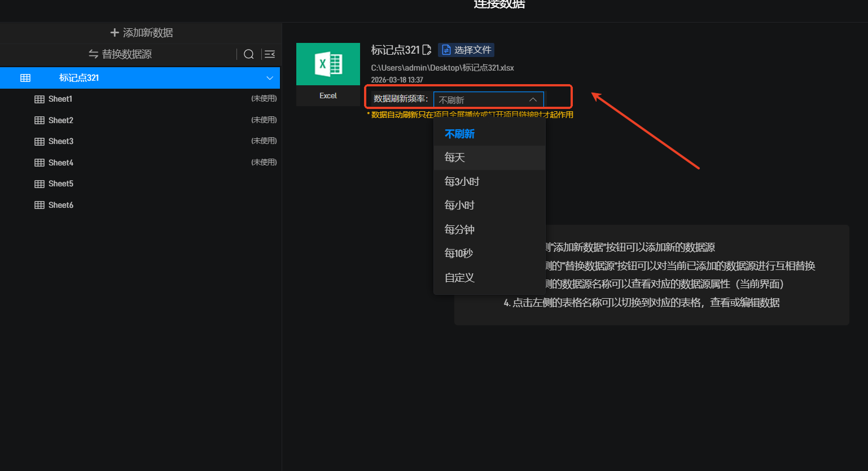Click the table icon beside Sheet3
This screenshot has width=868, height=471.
click(x=40, y=142)
